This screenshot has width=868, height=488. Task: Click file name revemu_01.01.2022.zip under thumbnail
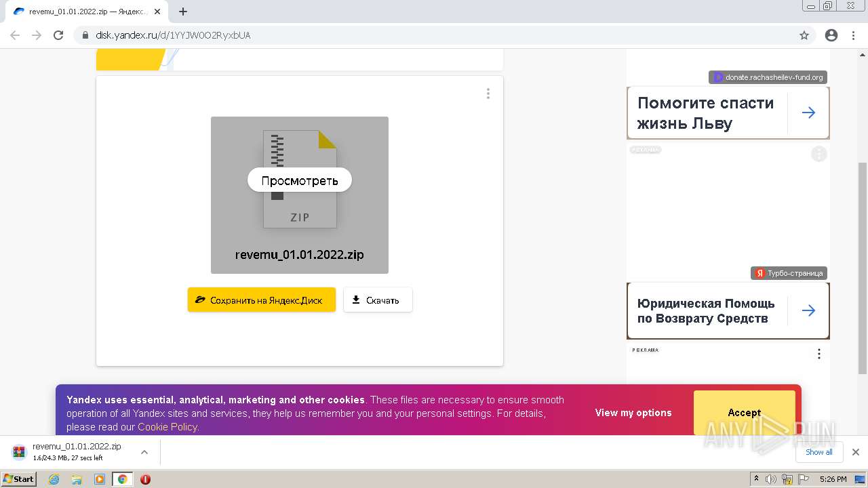click(x=300, y=255)
